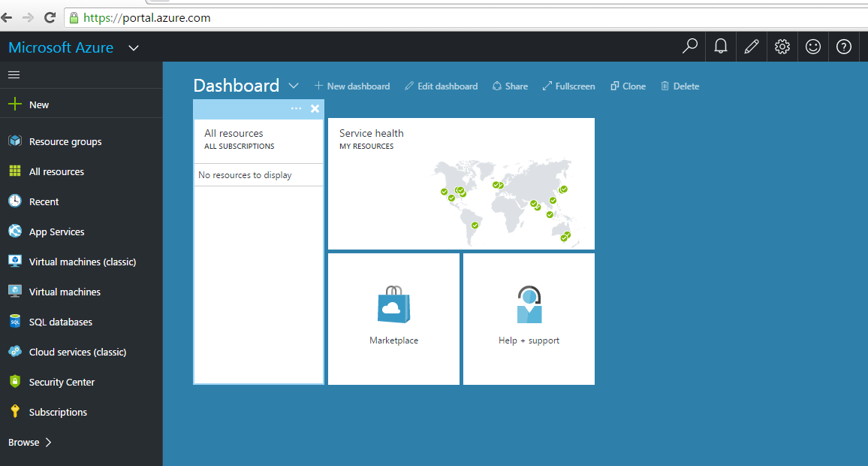Go back in the browser
Viewport: 868px width, 466px height.
[x=7, y=18]
